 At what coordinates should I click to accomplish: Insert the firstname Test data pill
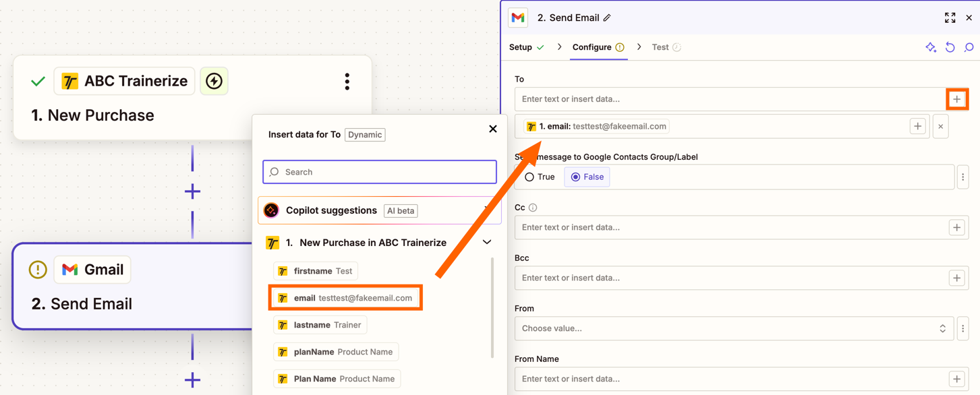tap(316, 271)
